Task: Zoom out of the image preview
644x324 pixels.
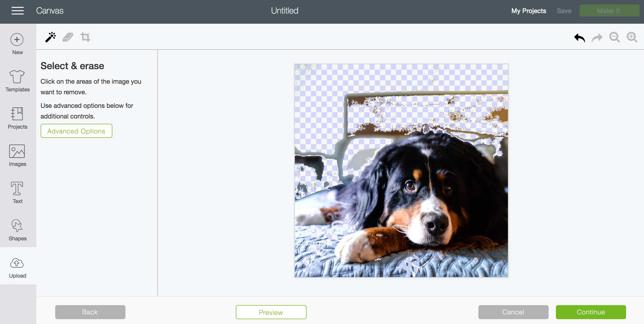Action: [614, 37]
